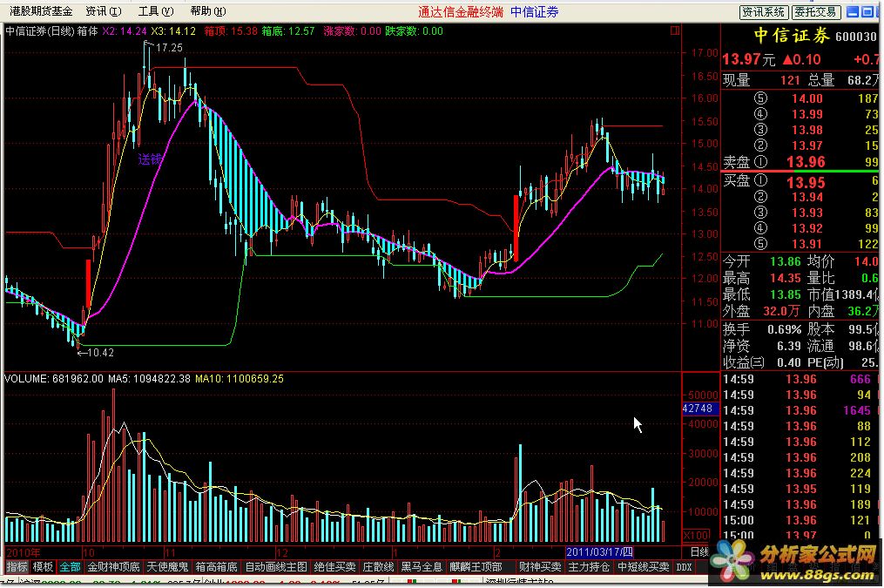Click the 2010年 time axis label

pyautogui.click(x=24, y=552)
